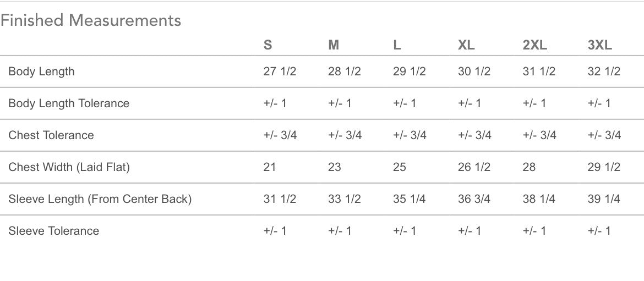The height and width of the screenshot is (281, 644).
Task: Select the S size column header
Action: coord(268,46)
